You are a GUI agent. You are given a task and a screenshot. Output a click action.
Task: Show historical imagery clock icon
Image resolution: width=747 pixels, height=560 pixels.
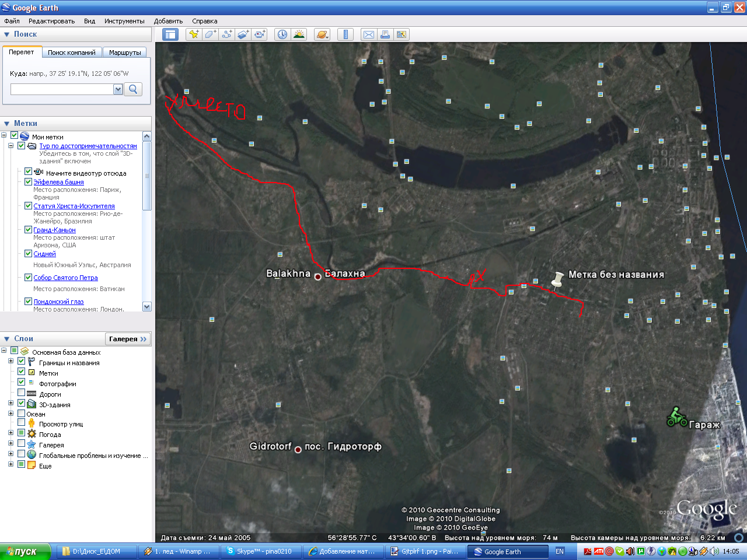(x=282, y=34)
